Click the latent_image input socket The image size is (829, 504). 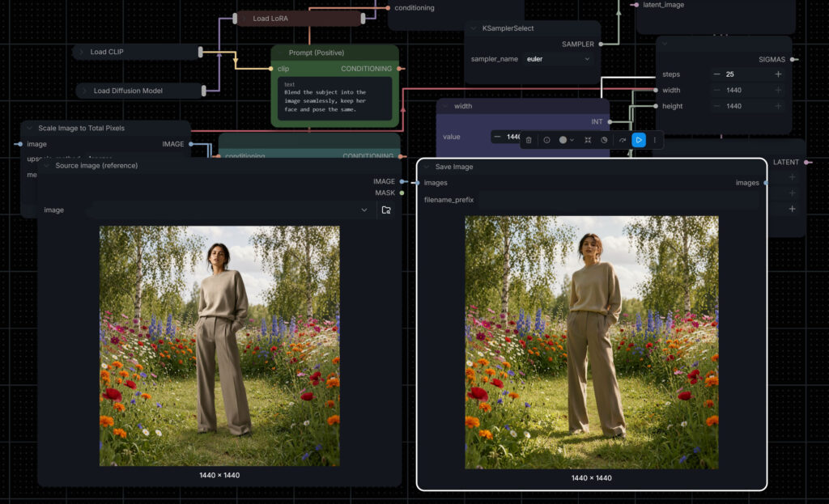[x=636, y=5]
